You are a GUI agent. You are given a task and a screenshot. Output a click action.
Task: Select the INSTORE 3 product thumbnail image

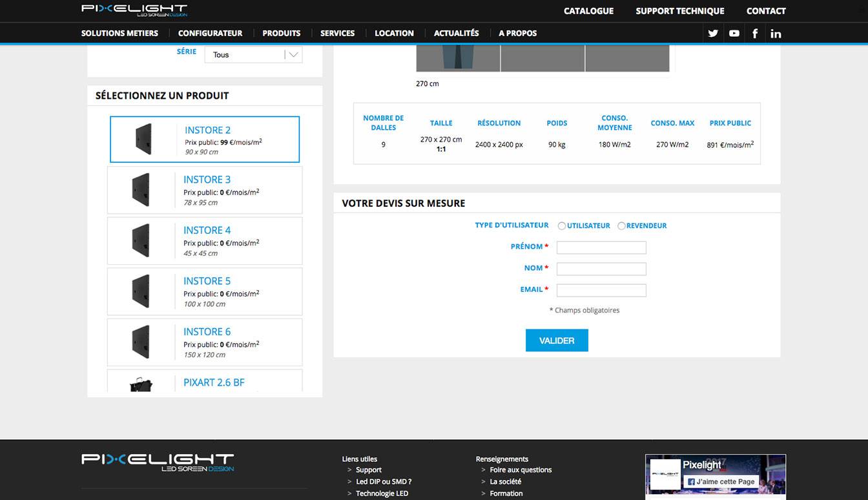[x=141, y=189]
